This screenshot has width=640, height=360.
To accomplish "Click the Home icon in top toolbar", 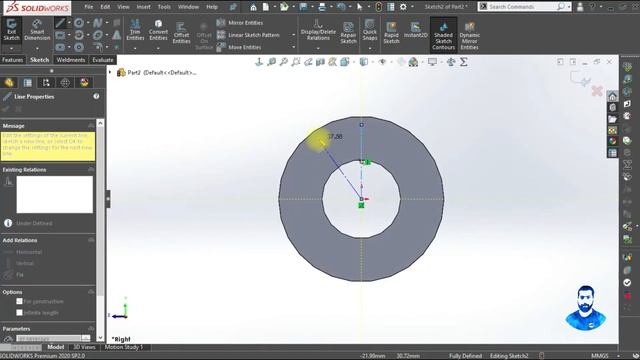I will point(253,7).
